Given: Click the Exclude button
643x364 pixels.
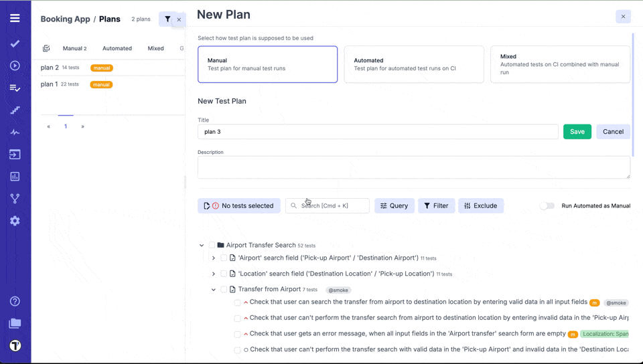Looking at the screenshot, I should click(x=481, y=205).
